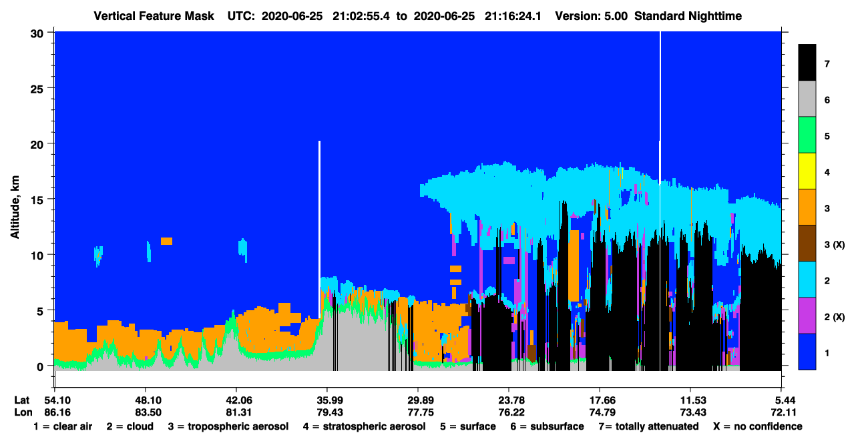
Task: Pick the brown no-confidence aerosol swatch
Action: (x=807, y=244)
